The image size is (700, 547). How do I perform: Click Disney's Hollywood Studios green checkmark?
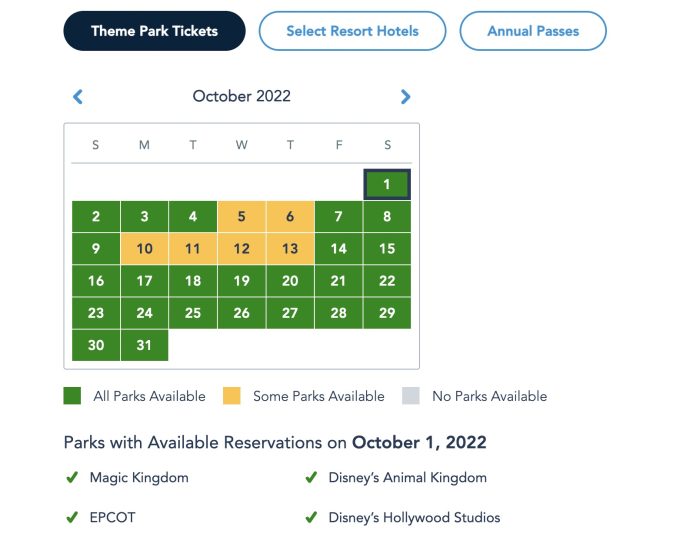tap(311, 517)
